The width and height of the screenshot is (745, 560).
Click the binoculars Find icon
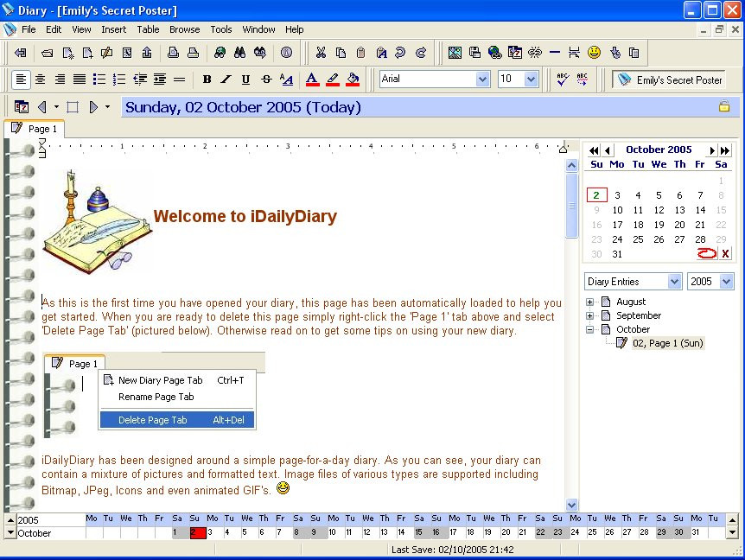pos(240,53)
